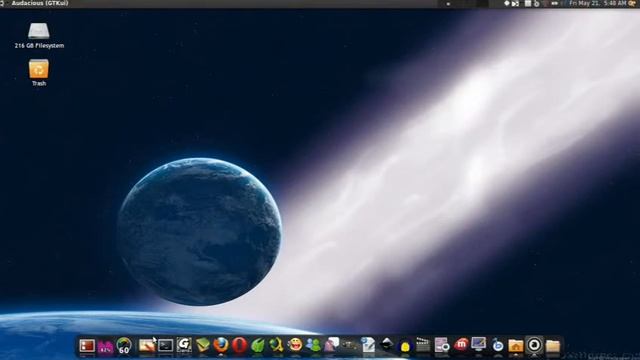
Task: Click the orange icon beside the clock
Action: click(632, 3)
